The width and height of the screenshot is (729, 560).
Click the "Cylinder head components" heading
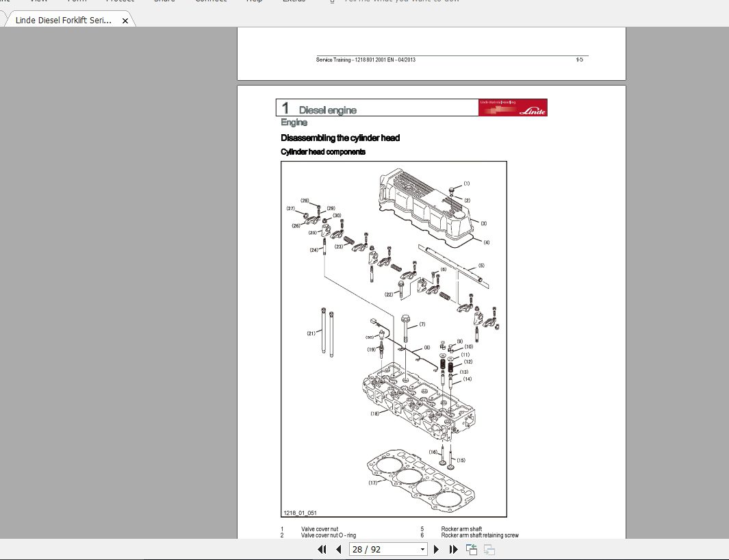tap(323, 151)
